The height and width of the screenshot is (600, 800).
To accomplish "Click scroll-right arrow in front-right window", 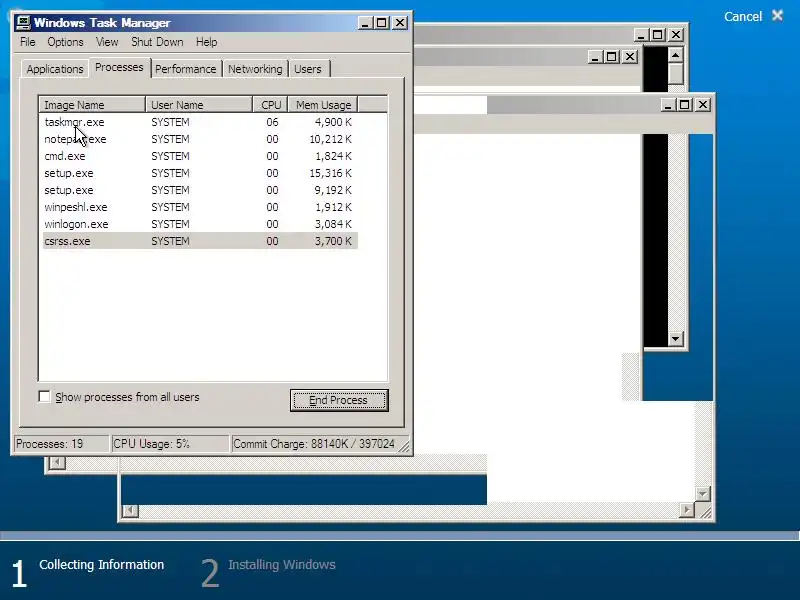I will pyautogui.click(x=687, y=510).
